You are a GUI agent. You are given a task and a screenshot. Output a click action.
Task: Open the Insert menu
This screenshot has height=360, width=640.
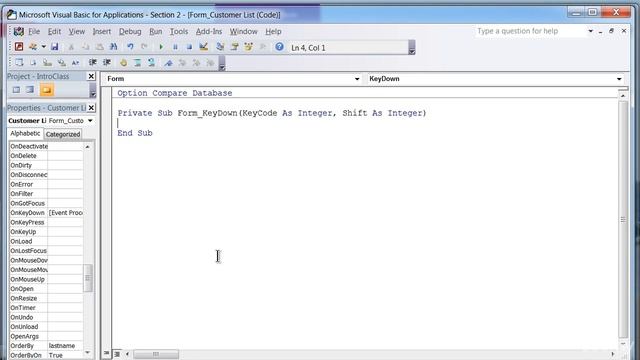102,31
